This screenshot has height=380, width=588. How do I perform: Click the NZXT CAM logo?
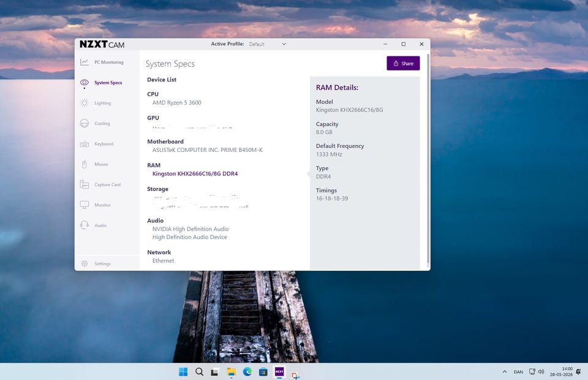point(102,44)
